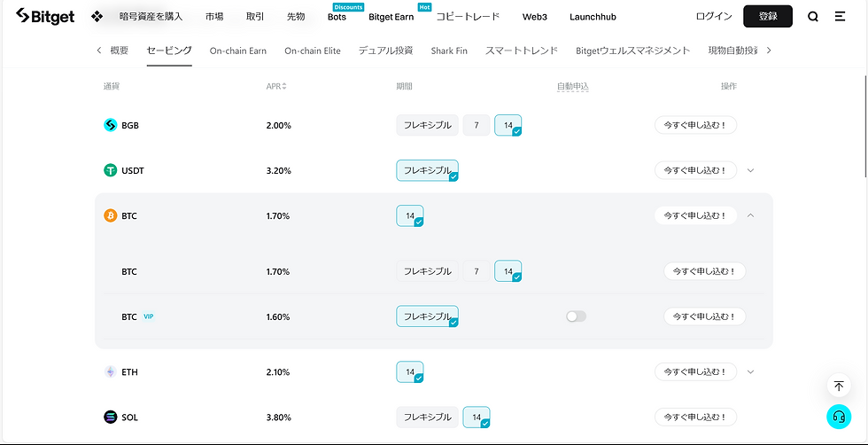Open 先物 menu

click(x=296, y=17)
